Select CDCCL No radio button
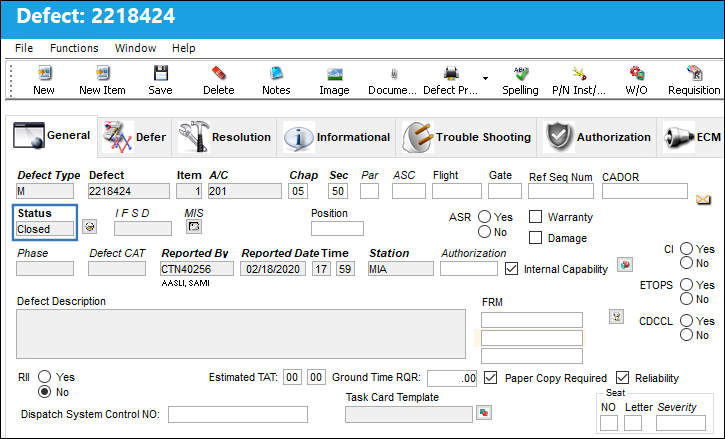Image resolution: width=725 pixels, height=439 pixels. click(x=686, y=334)
